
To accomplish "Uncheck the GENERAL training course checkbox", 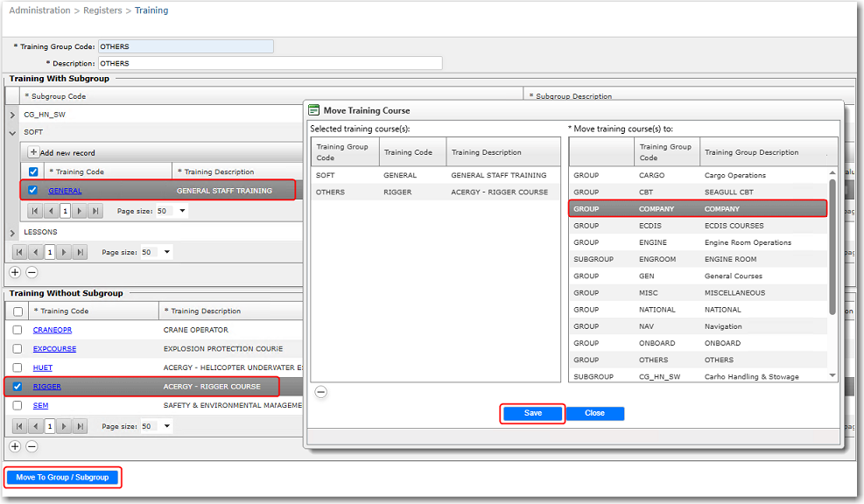I will (33, 190).
